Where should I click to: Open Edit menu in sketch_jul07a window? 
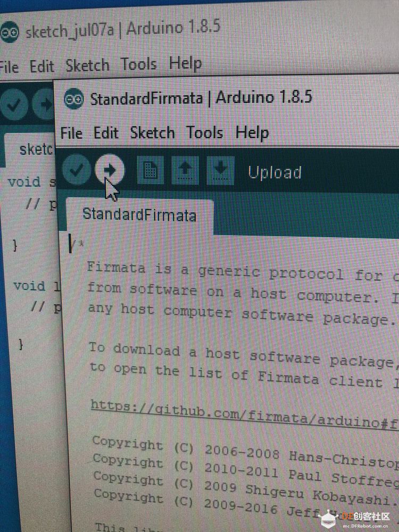[x=42, y=66]
